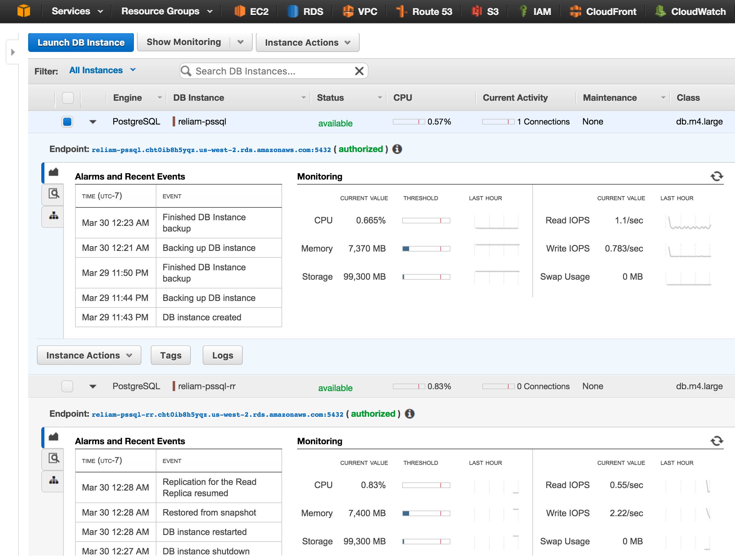Clear the search box with X icon
This screenshot has height=560, width=735.
coord(359,71)
